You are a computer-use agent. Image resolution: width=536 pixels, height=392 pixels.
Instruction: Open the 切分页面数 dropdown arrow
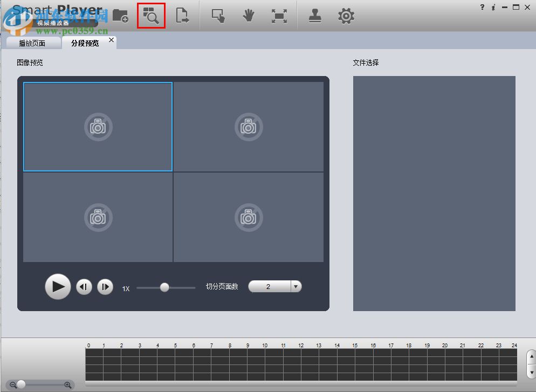296,286
